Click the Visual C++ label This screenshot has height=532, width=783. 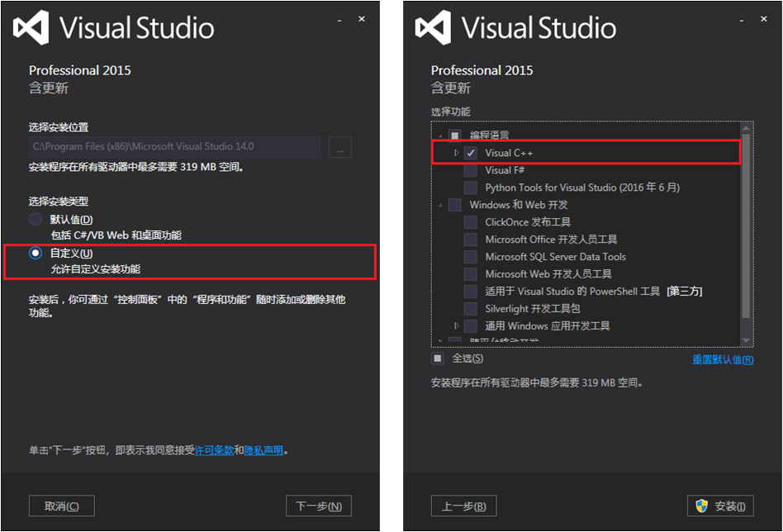click(x=509, y=154)
